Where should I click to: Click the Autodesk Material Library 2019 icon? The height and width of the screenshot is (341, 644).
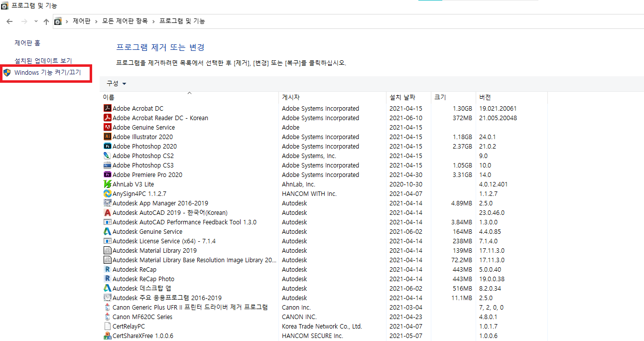pyautogui.click(x=107, y=250)
